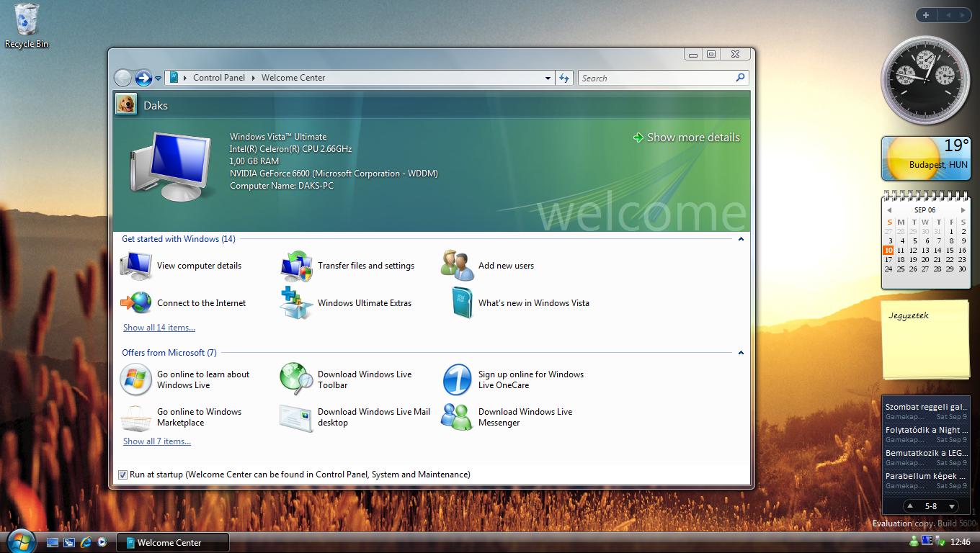Collapse Offers from Microsoft section

[740, 353]
